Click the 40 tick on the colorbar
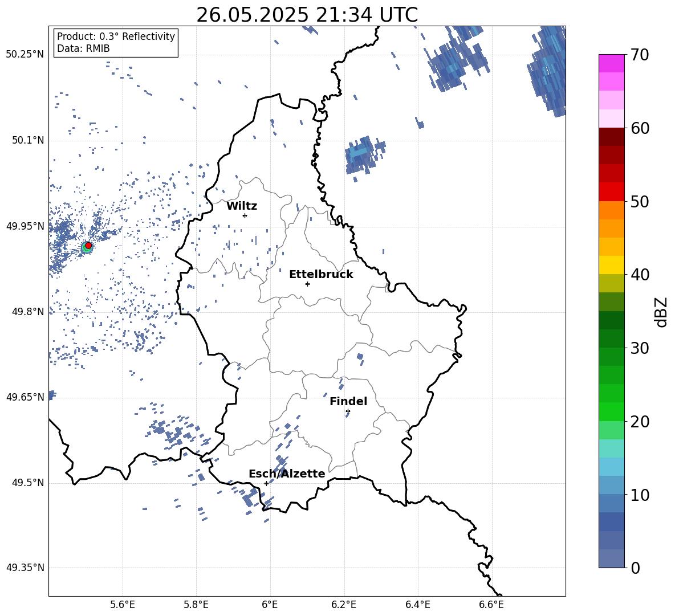 point(640,275)
